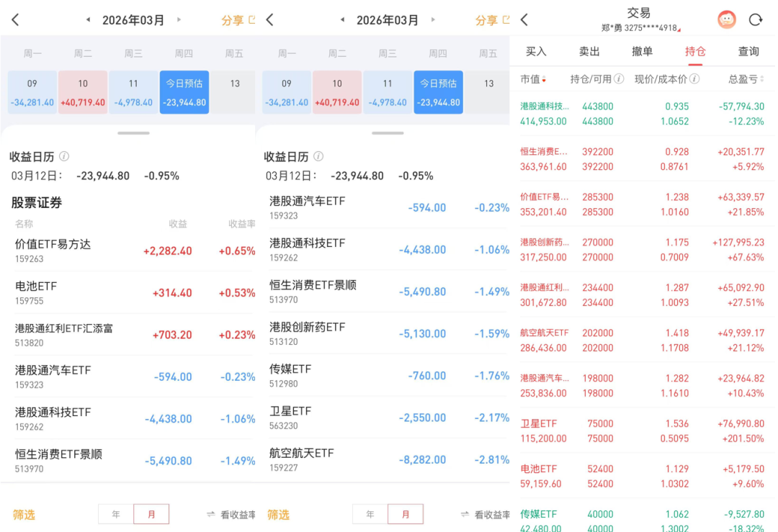Open the customer service assistant icon

click(x=728, y=19)
